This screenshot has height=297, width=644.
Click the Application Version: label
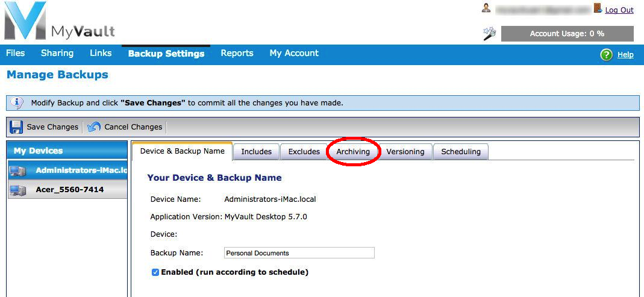coord(187,216)
